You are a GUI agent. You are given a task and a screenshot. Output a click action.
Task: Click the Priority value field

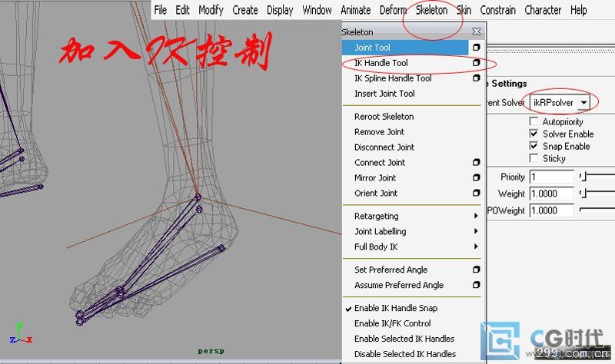(551, 177)
